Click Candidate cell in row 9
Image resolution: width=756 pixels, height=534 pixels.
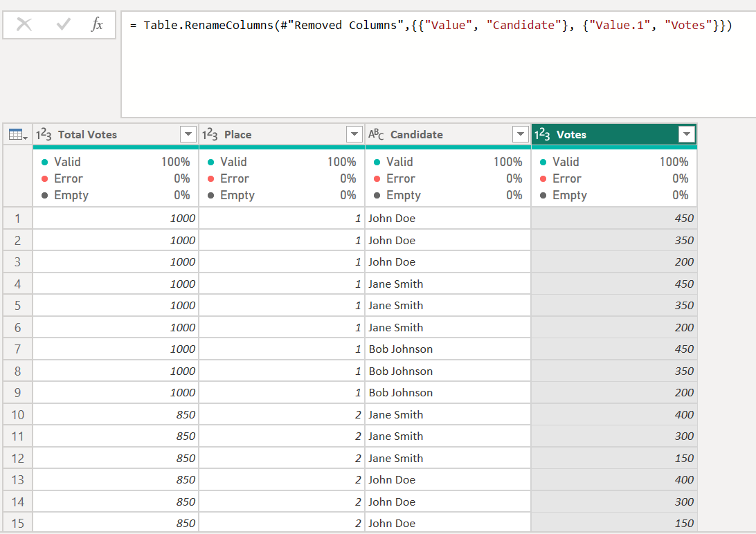coord(448,393)
